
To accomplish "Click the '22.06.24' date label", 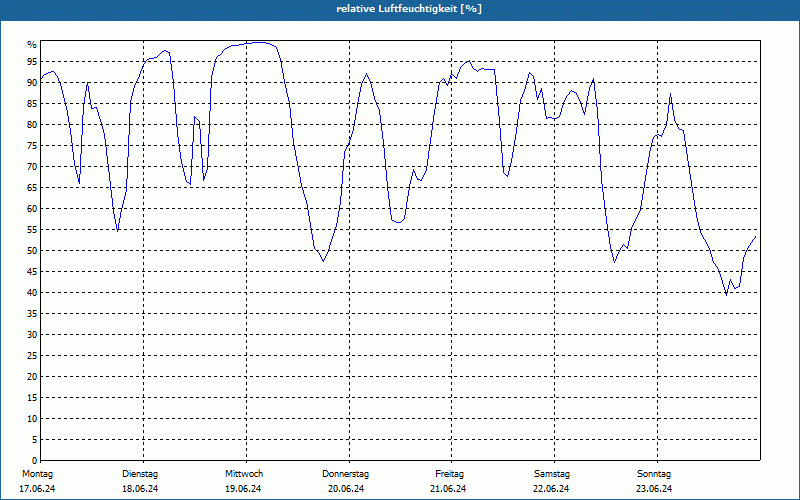I will coord(551,489).
